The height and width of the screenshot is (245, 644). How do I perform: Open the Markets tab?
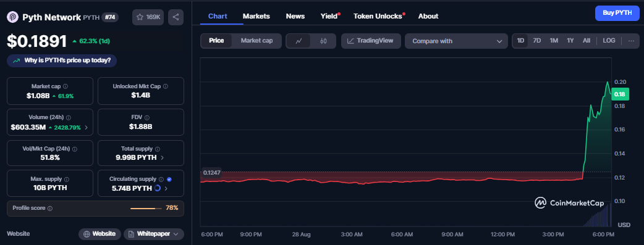pyautogui.click(x=256, y=16)
